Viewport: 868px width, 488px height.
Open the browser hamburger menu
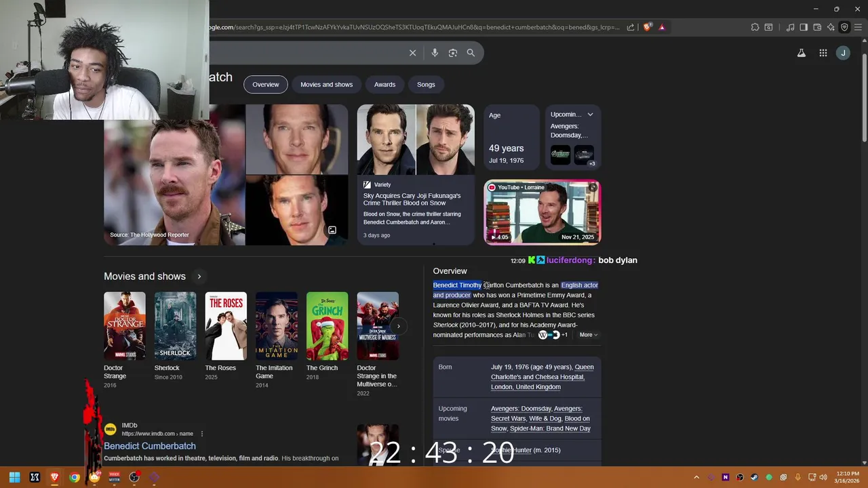tap(858, 27)
